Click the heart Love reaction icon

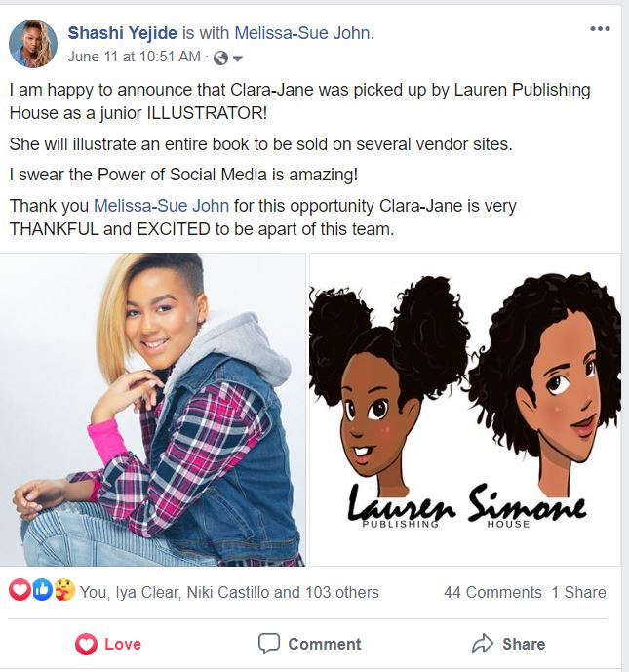(20, 590)
